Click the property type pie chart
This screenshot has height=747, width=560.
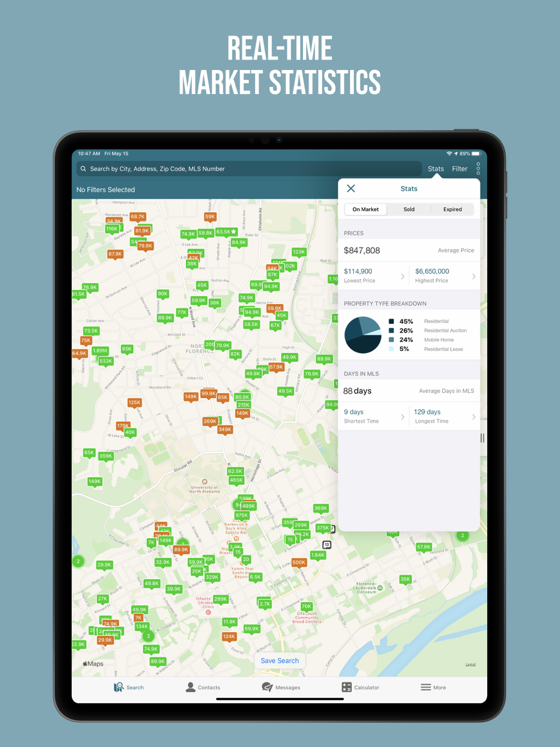[363, 335]
